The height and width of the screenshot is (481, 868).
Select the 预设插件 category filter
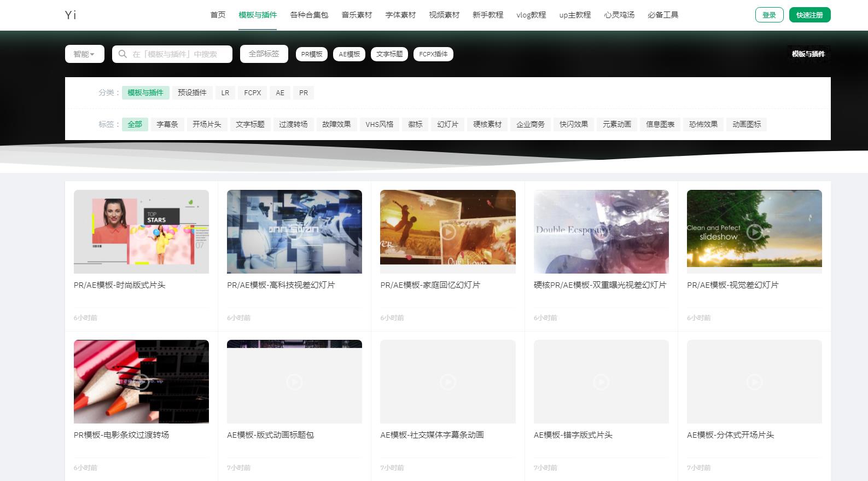coord(192,92)
